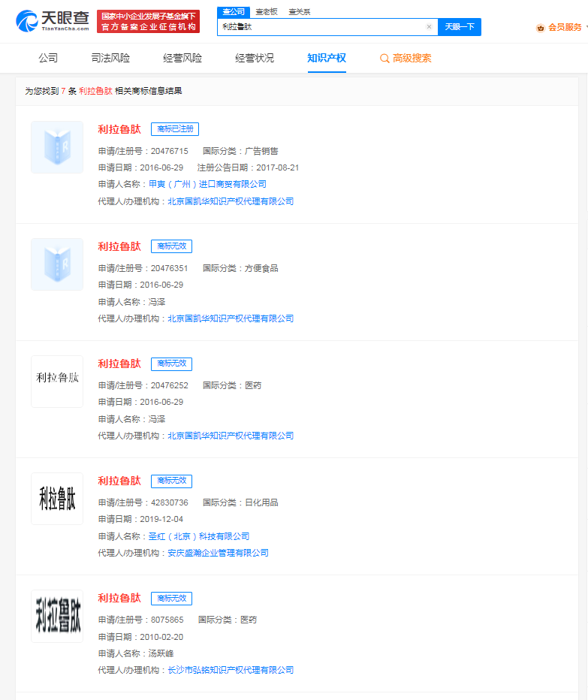Click announcement date 2017-08-21
588x700 pixels.
click(277, 167)
